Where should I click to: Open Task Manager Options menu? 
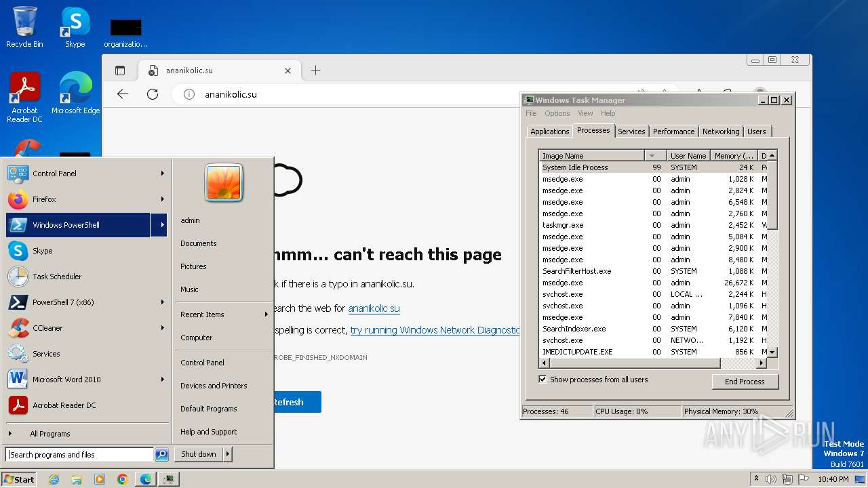click(x=557, y=113)
